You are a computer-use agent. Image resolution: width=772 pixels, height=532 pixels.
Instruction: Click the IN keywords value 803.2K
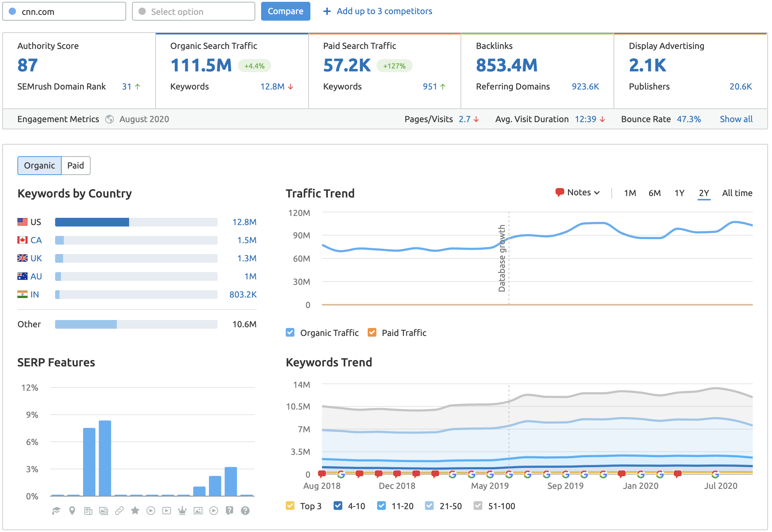(243, 294)
